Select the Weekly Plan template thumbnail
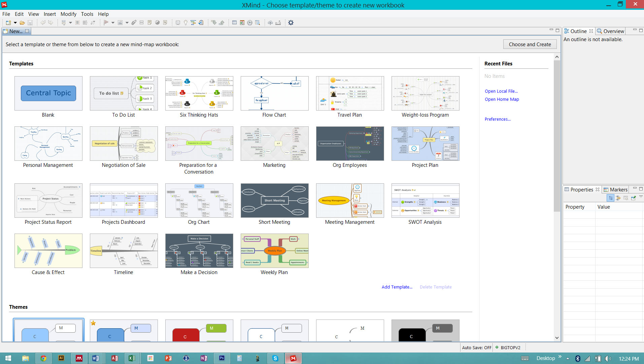The image size is (644, 364). 275,251
